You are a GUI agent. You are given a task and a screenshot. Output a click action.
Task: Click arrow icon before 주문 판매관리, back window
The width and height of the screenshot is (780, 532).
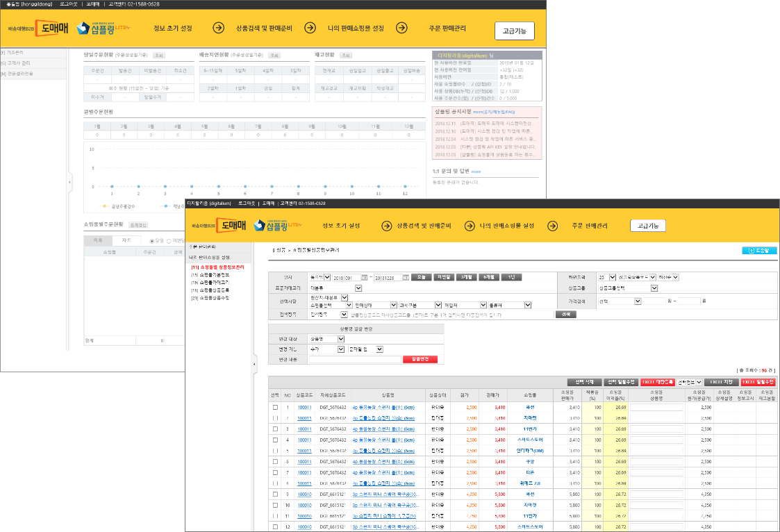(x=401, y=28)
